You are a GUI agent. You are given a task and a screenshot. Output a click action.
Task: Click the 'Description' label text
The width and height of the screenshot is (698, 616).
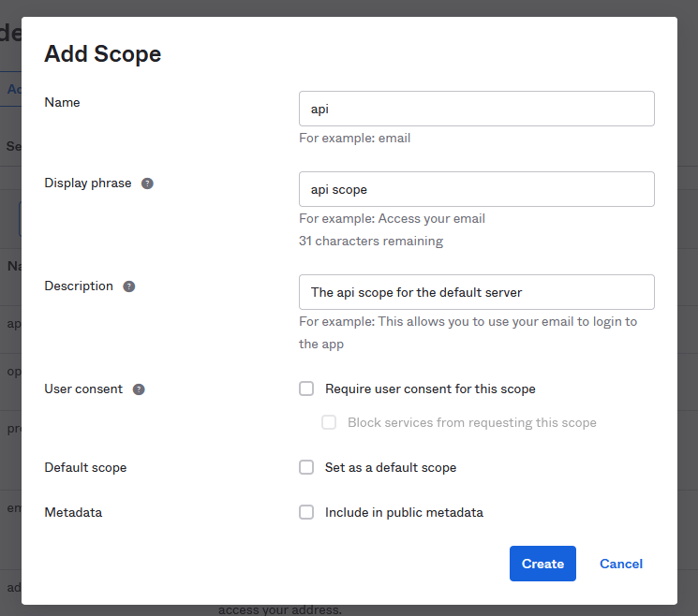(x=79, y=286)
